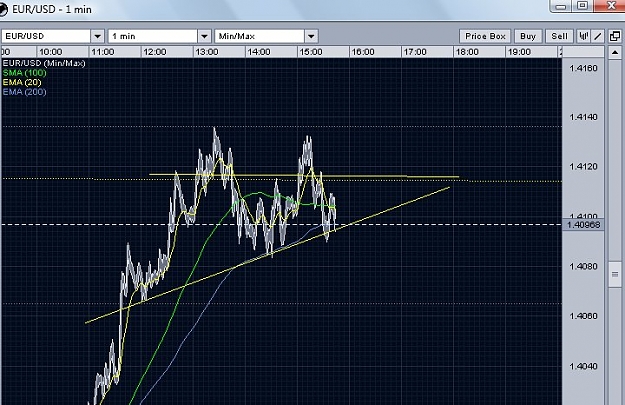
Task: Click the Price Box button
Action: [485, 36]
